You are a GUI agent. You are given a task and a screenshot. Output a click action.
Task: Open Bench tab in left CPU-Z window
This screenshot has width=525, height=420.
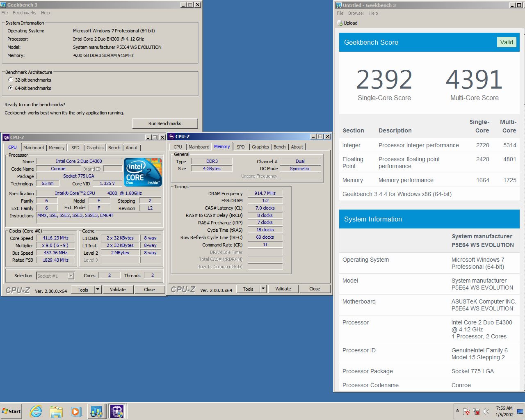point(114,148)
